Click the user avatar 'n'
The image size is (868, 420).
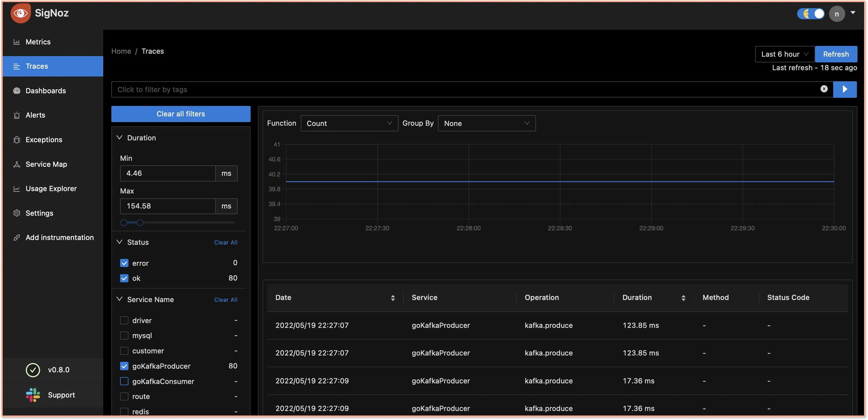click(x=837, y=14)
